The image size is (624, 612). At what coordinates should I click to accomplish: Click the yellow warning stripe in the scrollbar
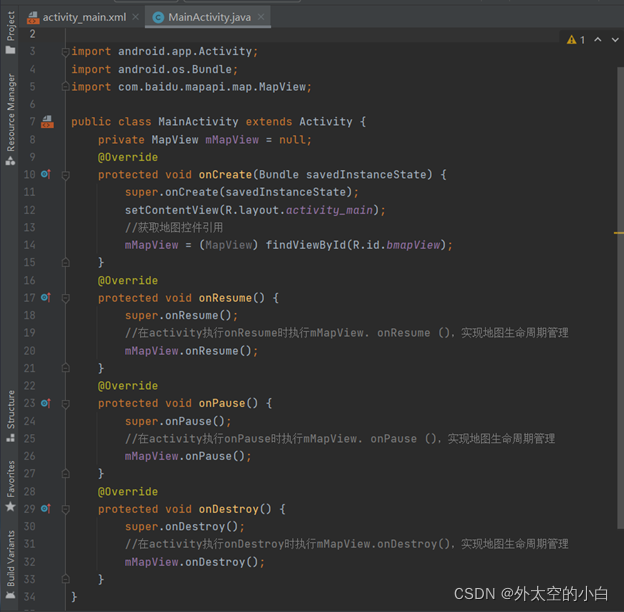[x=619, y=233]
